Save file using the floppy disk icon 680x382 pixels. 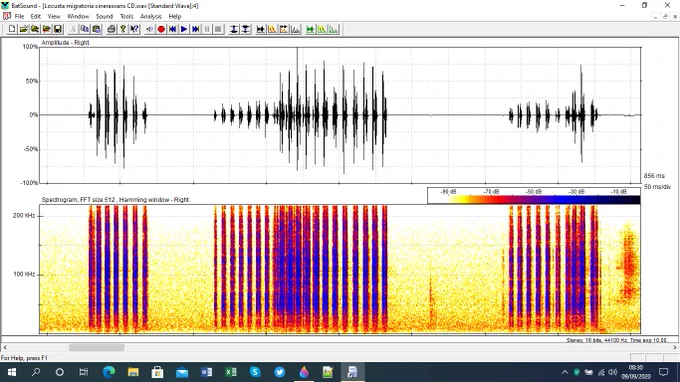[x=58, y=29]
